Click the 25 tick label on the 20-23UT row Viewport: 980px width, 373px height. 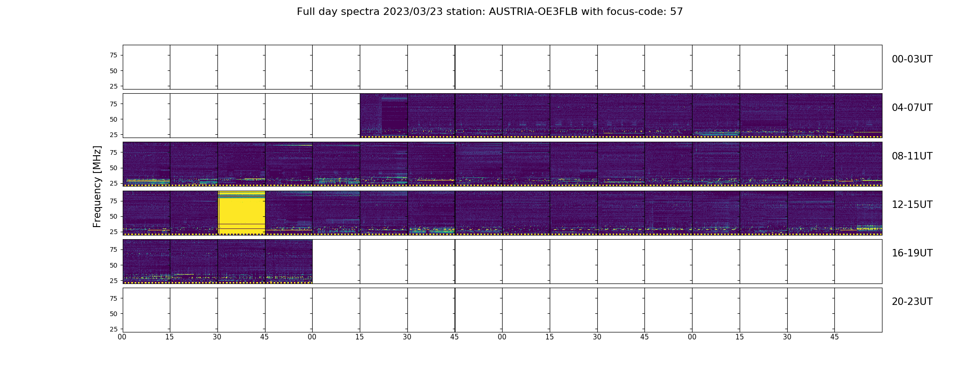[113, 329]
